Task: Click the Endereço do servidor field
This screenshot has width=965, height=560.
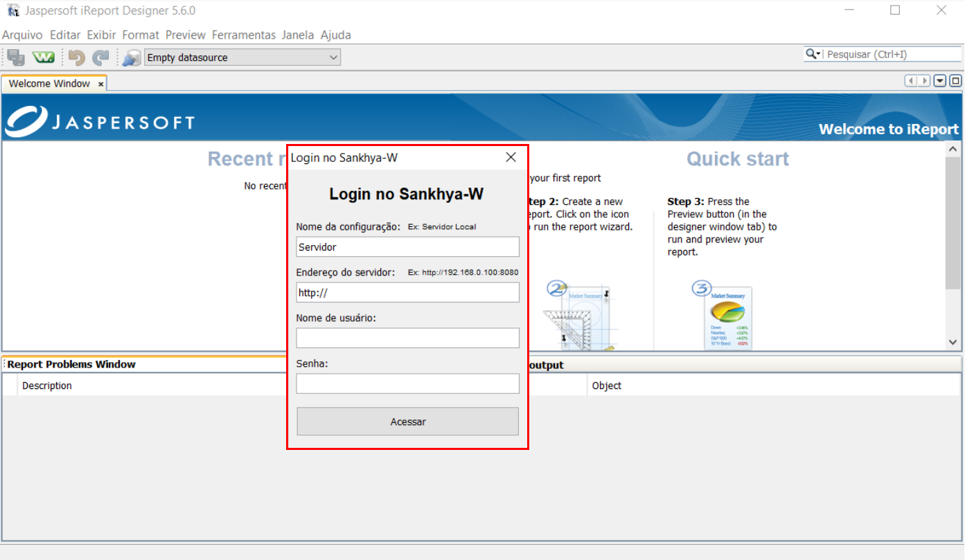Action: pos(407,292)
